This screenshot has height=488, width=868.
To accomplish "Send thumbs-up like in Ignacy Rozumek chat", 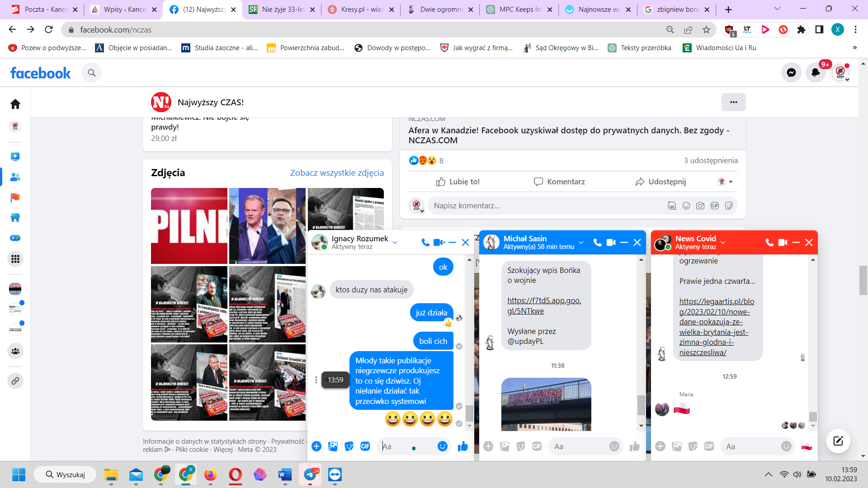I will click(x=463, y=446).
